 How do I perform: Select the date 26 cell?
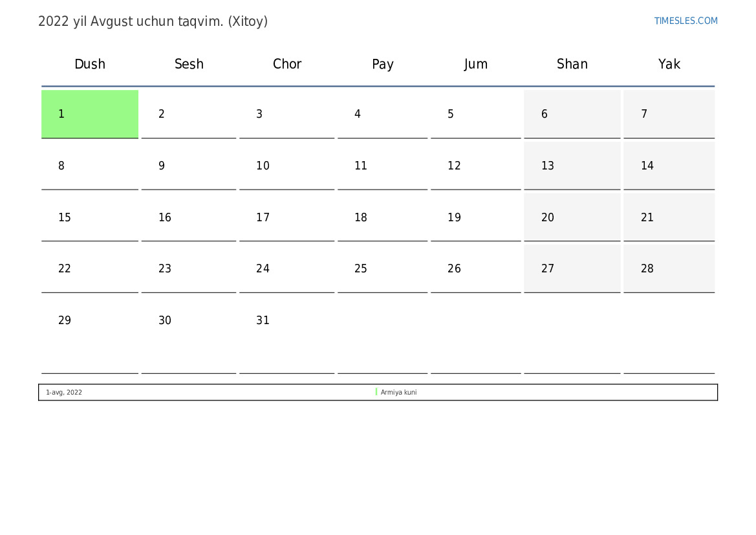pyautogui.click(x=476, y=268)
